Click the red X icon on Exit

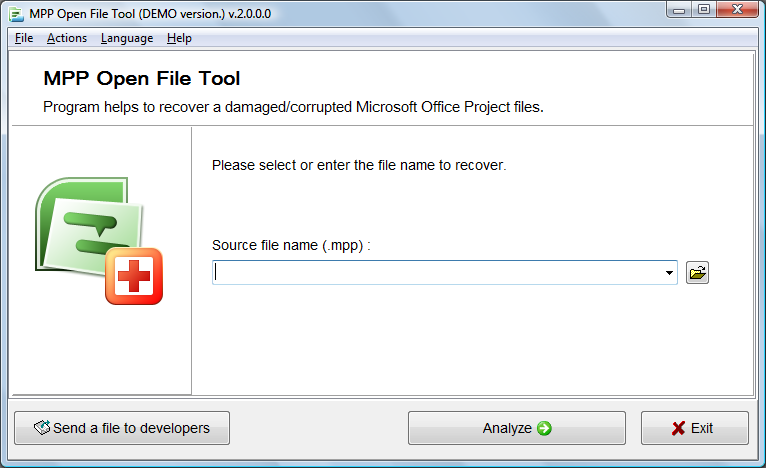click(x=678, y=428)
